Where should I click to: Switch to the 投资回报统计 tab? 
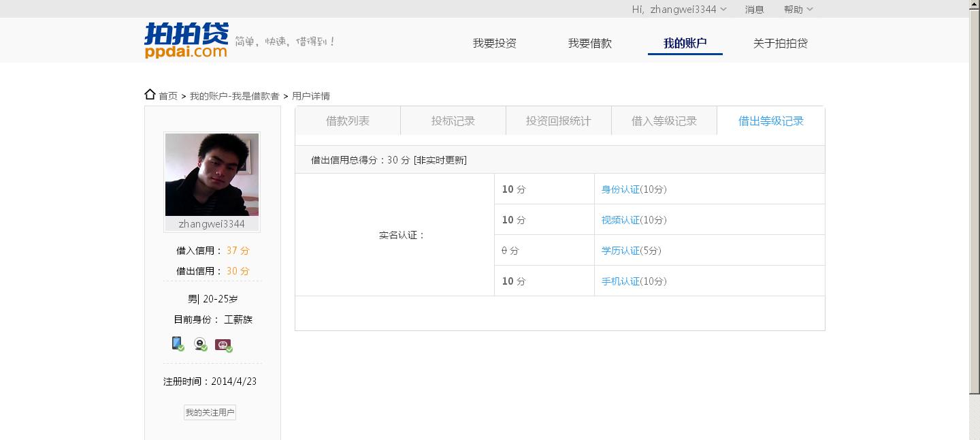(x=559, y=121)
